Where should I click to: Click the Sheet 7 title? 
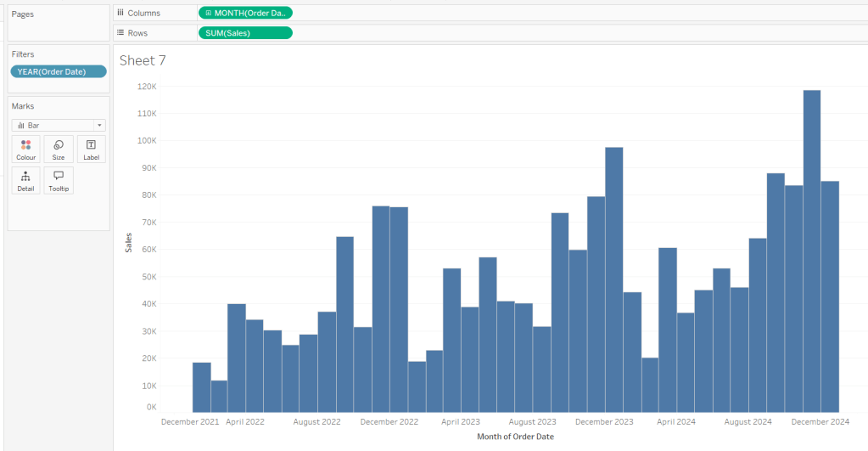(x=143, y=60)
